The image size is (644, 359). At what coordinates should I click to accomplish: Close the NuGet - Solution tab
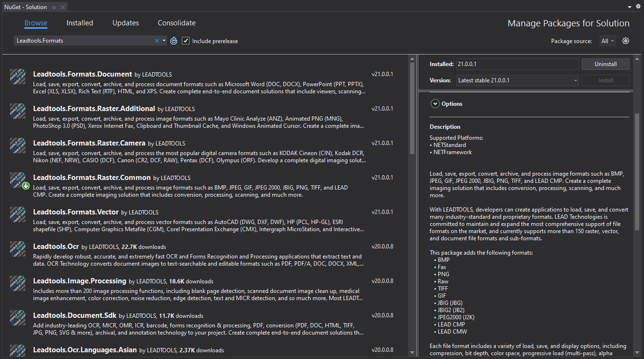(x=62, y=7)
